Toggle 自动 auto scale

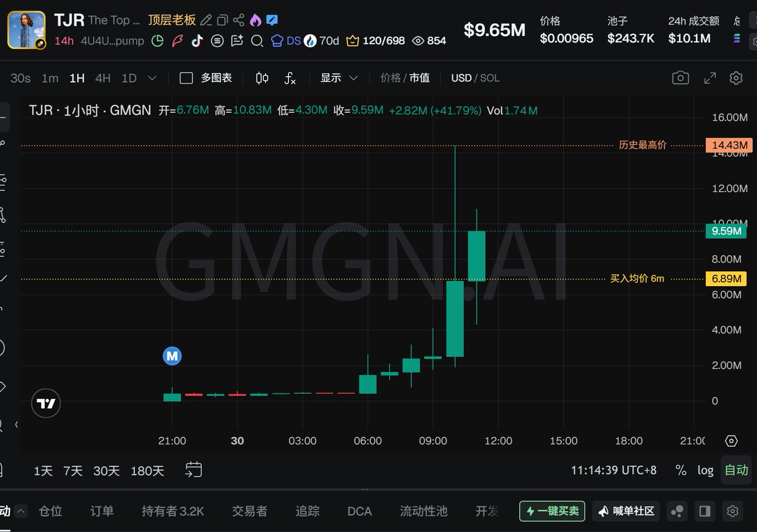[x=736, y=470]
